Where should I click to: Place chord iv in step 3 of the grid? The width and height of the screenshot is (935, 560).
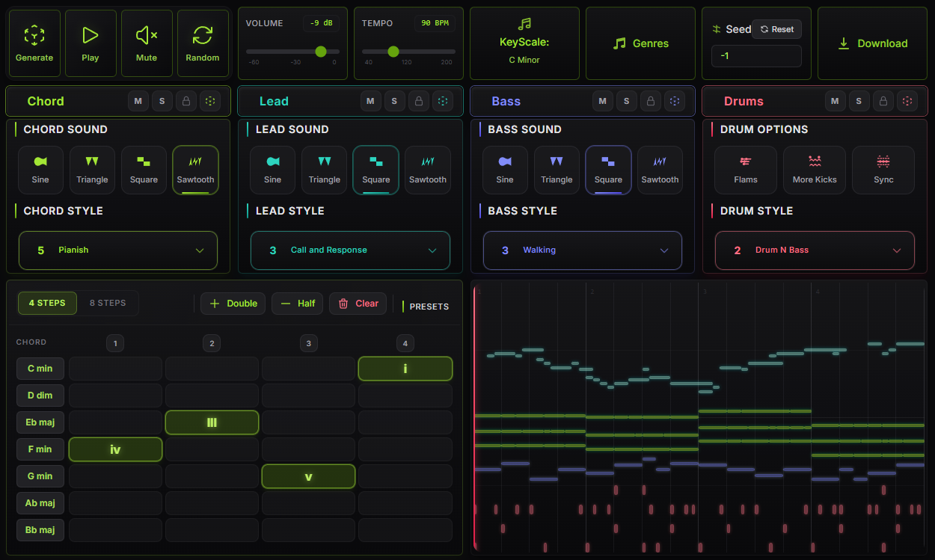(x=308, y=449)
